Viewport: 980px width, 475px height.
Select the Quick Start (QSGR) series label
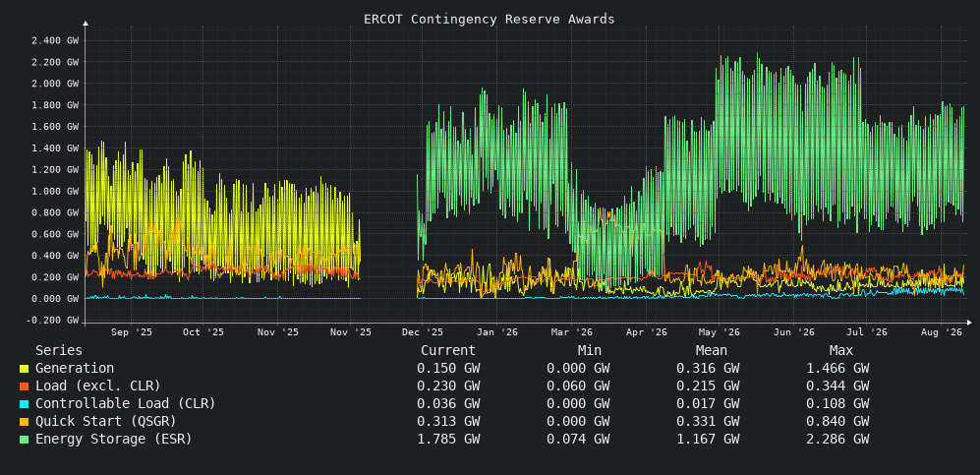coord(105,421)
